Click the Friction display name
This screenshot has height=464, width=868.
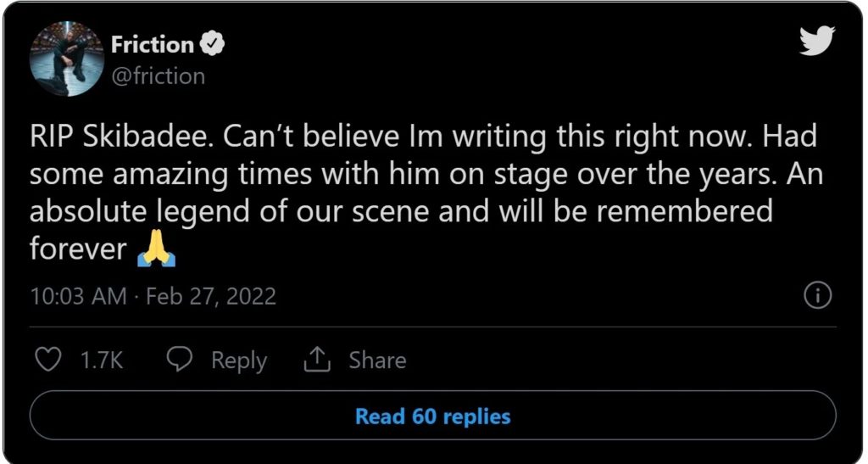pyautogui.click(x=153, y=44)
